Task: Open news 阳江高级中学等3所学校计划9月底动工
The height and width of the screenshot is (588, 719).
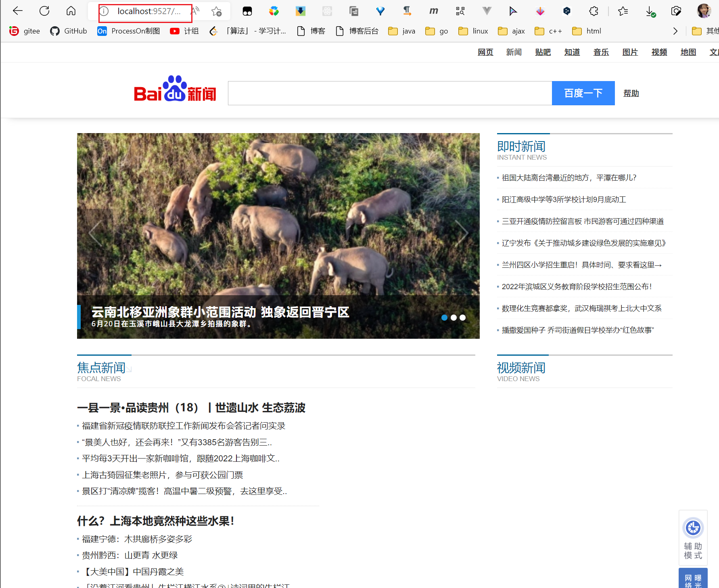Action: (x=564, y=200)
